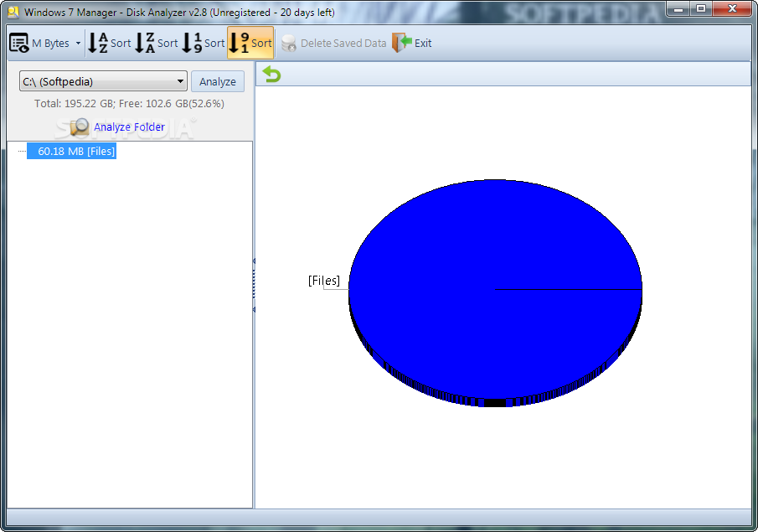Minimize the Disk Analyzer window

click(678, 8)
